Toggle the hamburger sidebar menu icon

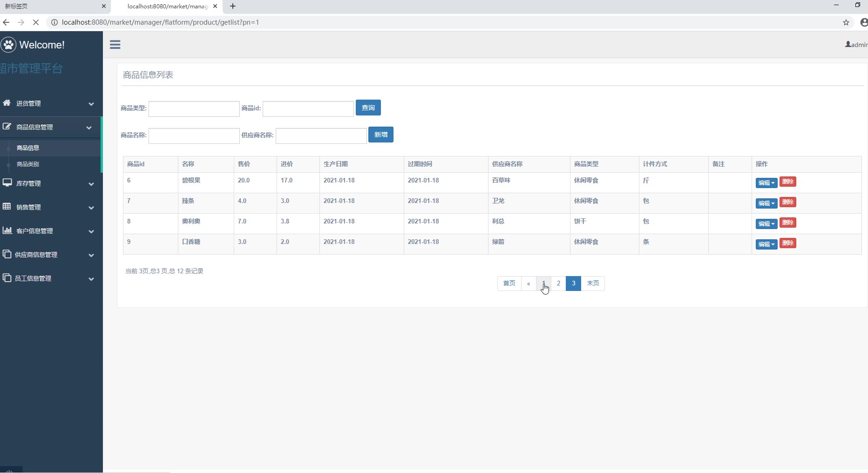click(x=115, y=45)
